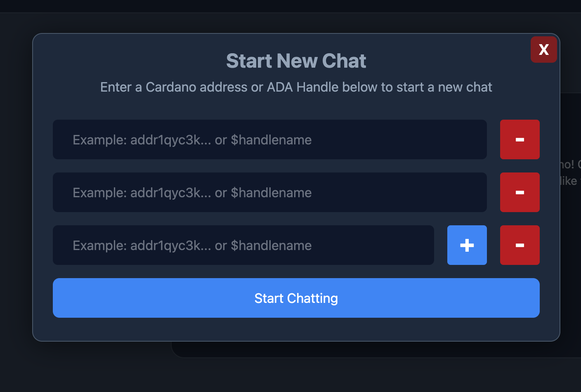Click the word "Cardano" in the subtitle

pyautogui.click(x=171, y=87)
